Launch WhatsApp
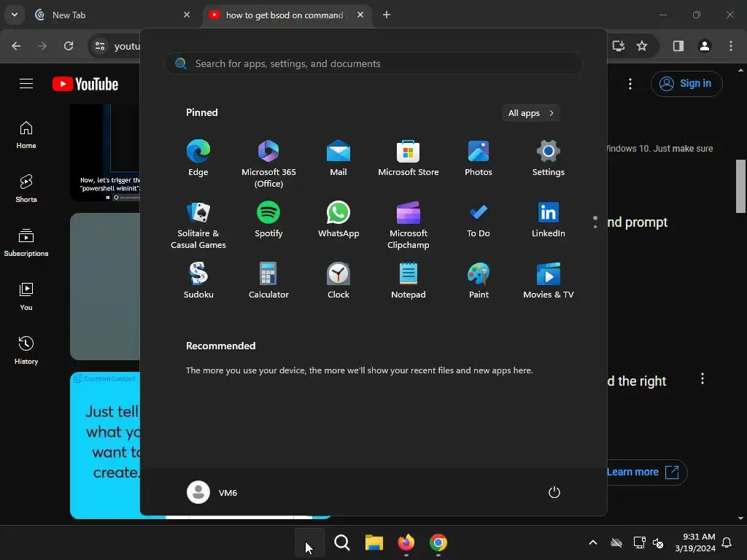Viewport: 747px width, 560px height. 338,219
